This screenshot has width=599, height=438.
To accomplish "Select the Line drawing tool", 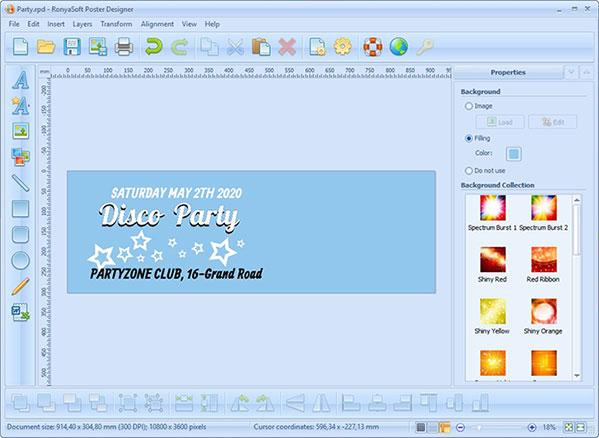I will (x=21, y=183).
